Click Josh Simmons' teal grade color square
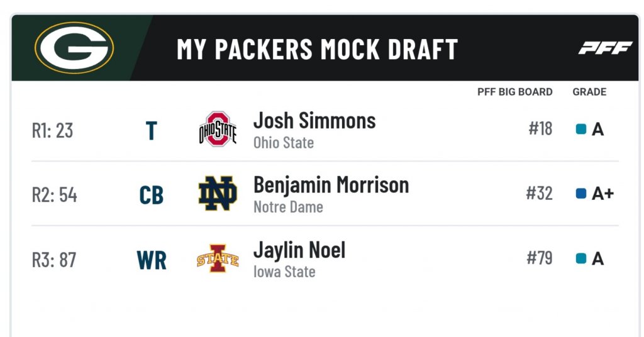This screenshot has width=644, height=337. [x=580, y=130]
